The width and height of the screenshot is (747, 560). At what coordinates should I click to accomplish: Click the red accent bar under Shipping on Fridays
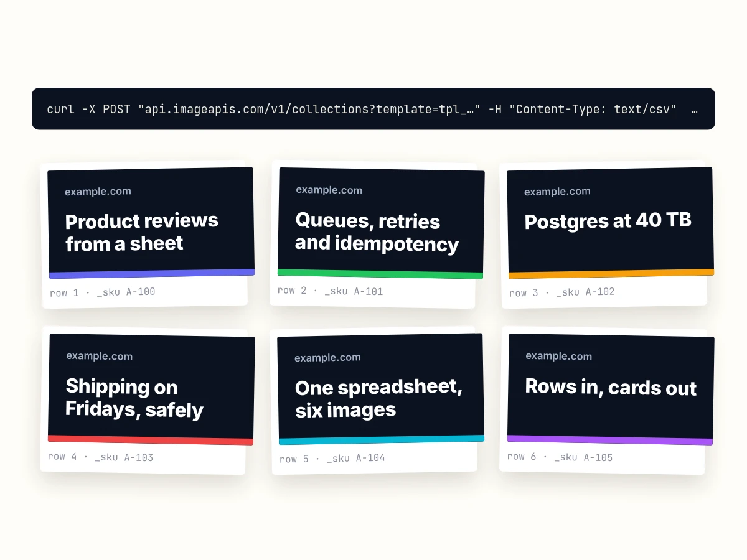(151, 440)
